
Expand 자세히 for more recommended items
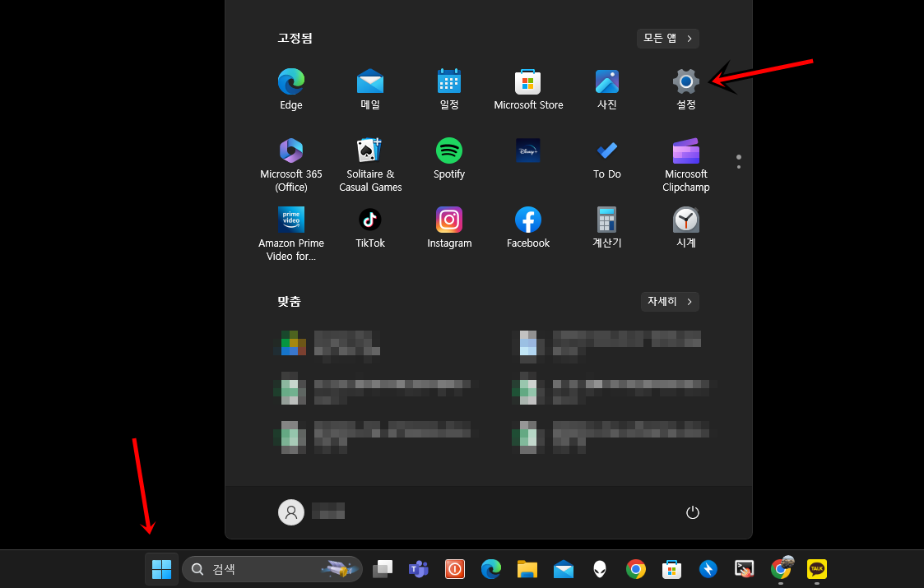tap(670, 302)
